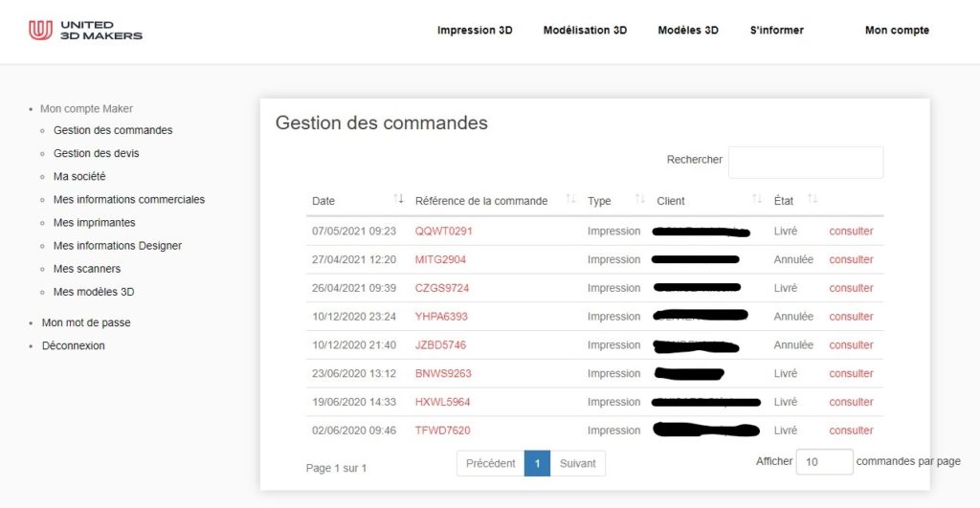Viewport: 980px width, 508px height.
Task: Click consulter for order JZBD5746
Action: coord(851,345)
